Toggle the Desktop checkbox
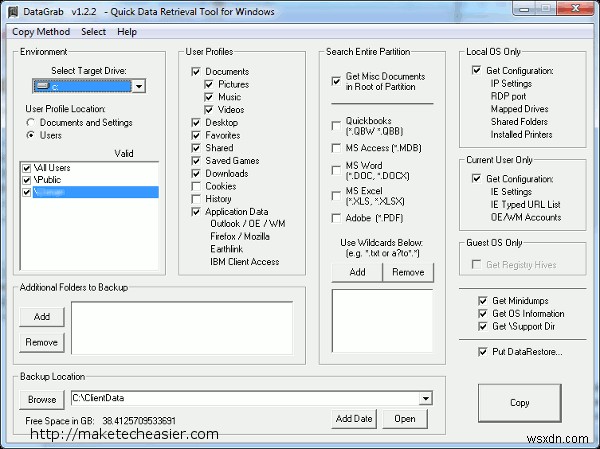Image resolution: width=600 pixels, height=449 pixels. click(196, 122)
